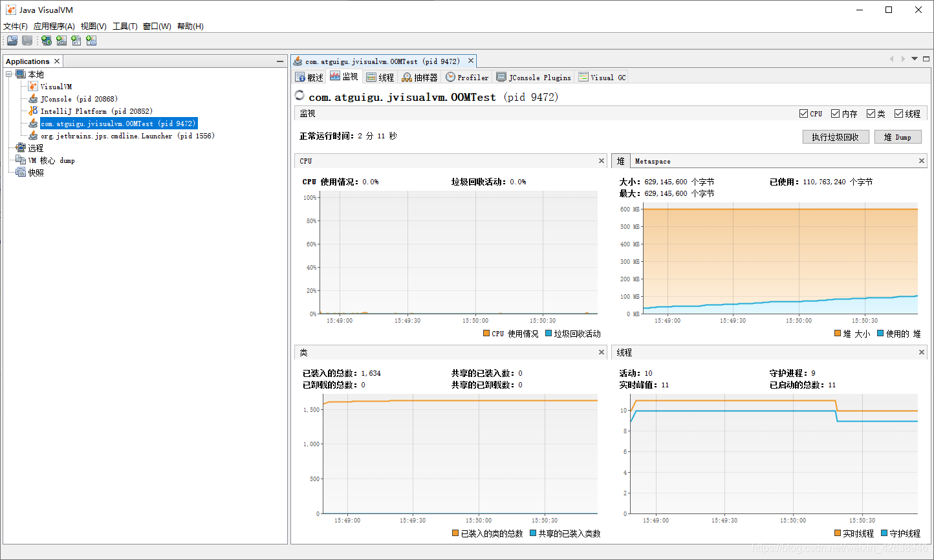This screenshot has width=934, height=560.
Task: Click the 远程 remote hosts icon
Action: (21, 147)
